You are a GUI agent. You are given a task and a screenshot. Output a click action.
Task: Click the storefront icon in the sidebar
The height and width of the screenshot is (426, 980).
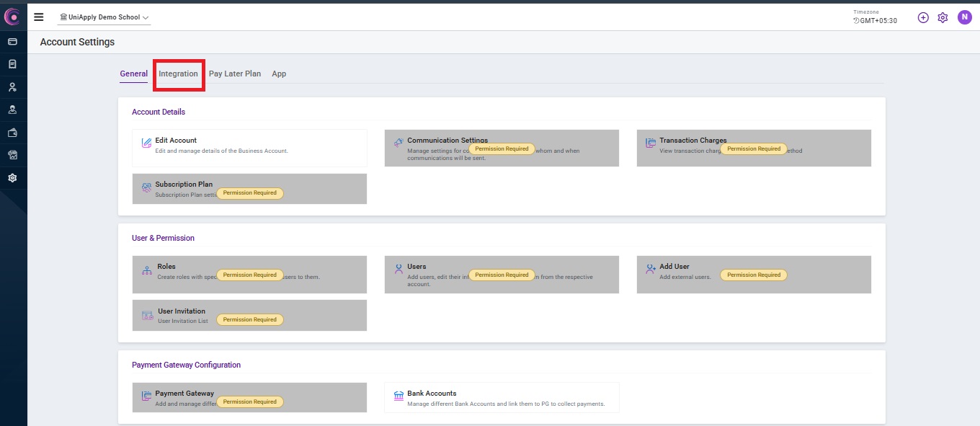click(x=12, y=155)
